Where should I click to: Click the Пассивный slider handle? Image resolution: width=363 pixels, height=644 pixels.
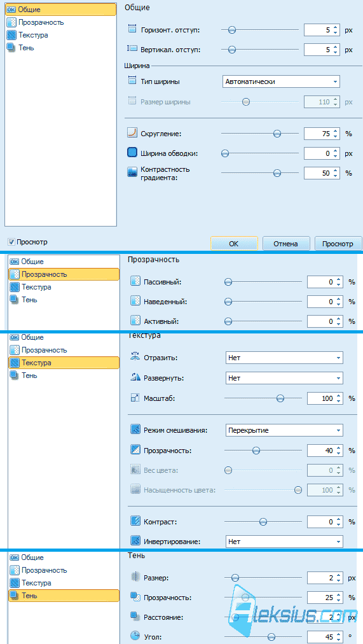tap(228, 282)
